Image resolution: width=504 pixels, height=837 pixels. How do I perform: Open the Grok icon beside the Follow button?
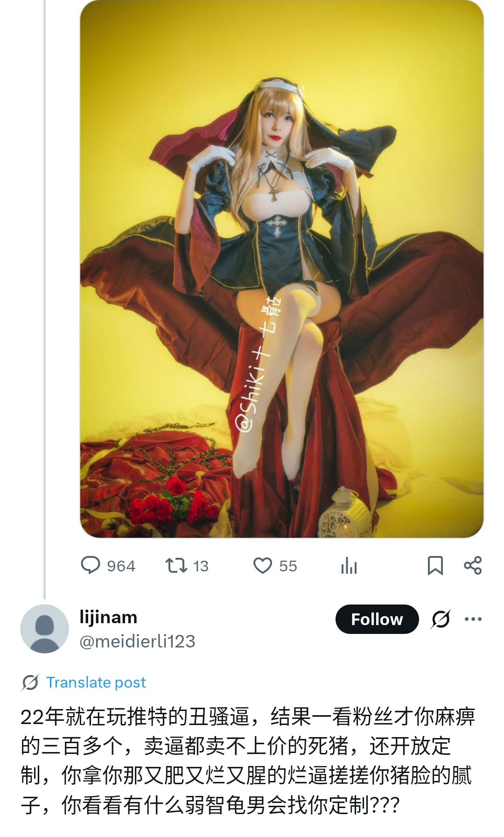point(441,619)
